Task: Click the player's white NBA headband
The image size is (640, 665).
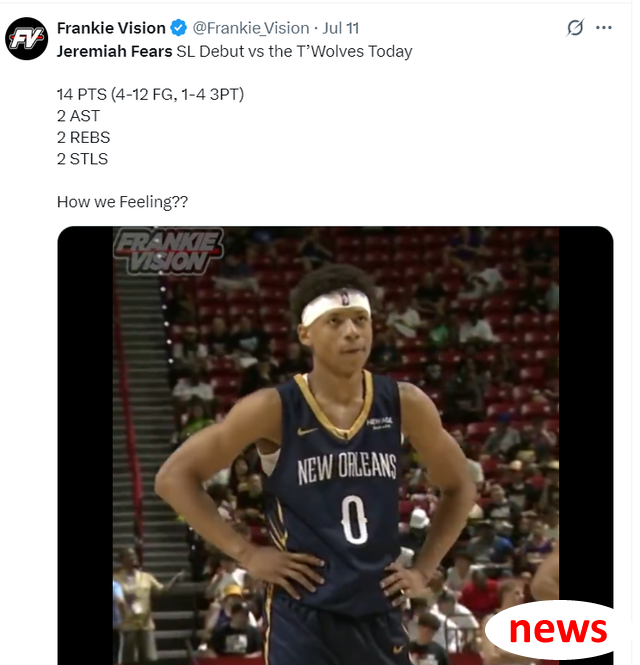Action: (x=336, y=306)
